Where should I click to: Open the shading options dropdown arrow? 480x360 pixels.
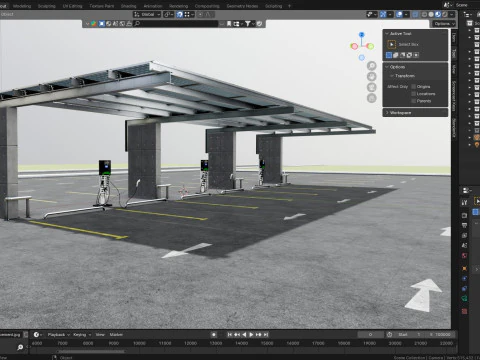(452, 14)
